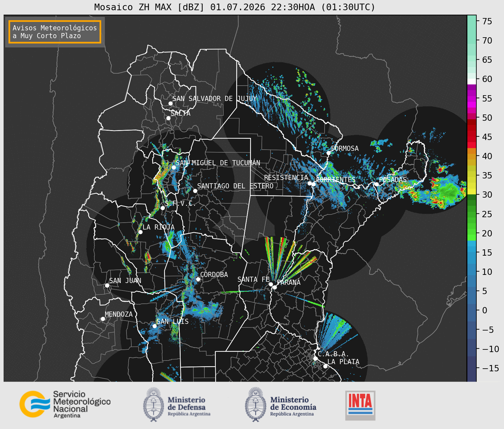Screen dimensions: 504x429
Task: Click the Posadas city marker dot
Action: click(x=377, y=184)
